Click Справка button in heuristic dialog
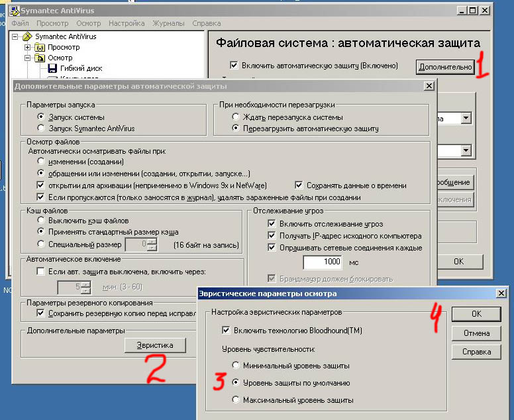The width and height of the screenshot is (514, 420). [x=476, y=352]
